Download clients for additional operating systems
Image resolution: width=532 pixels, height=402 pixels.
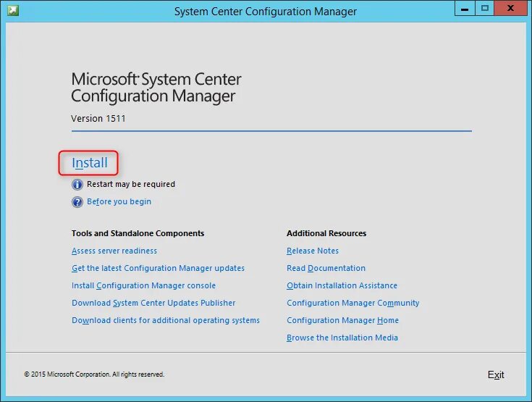point(165,321)
